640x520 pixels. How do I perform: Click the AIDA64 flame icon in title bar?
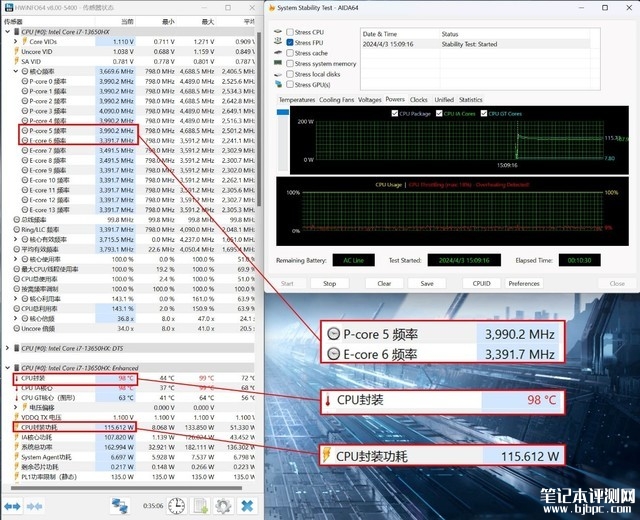pos(272,7)
